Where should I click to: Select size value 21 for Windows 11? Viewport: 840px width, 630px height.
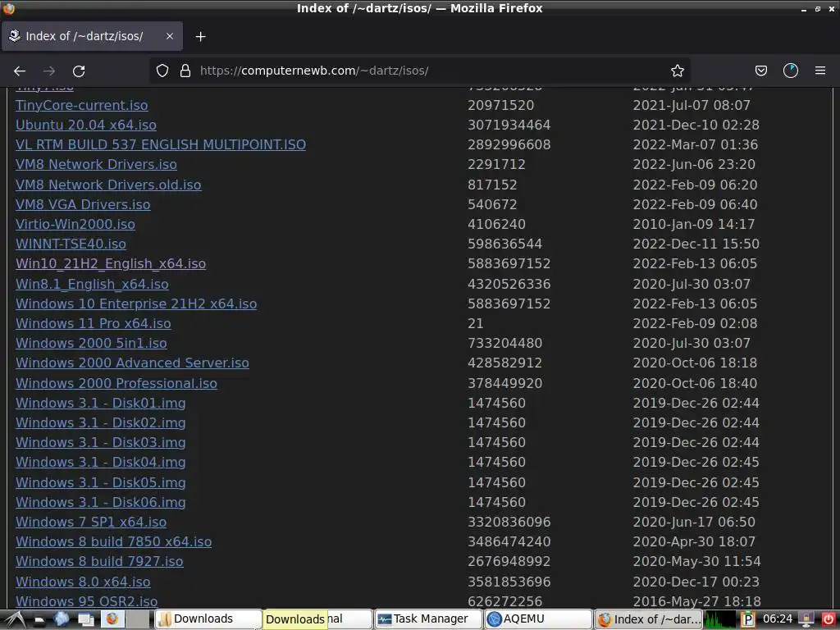(475, 323)
